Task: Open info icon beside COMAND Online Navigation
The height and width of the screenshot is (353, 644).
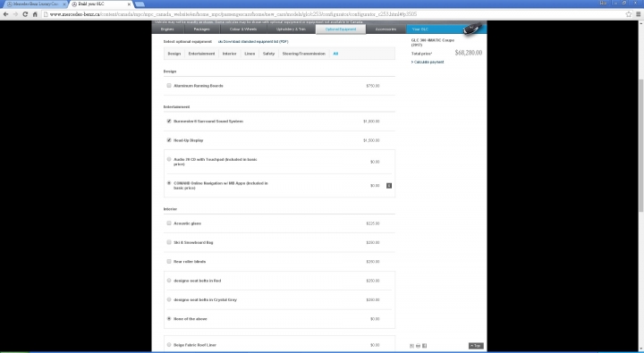Action: click(389, 186)
